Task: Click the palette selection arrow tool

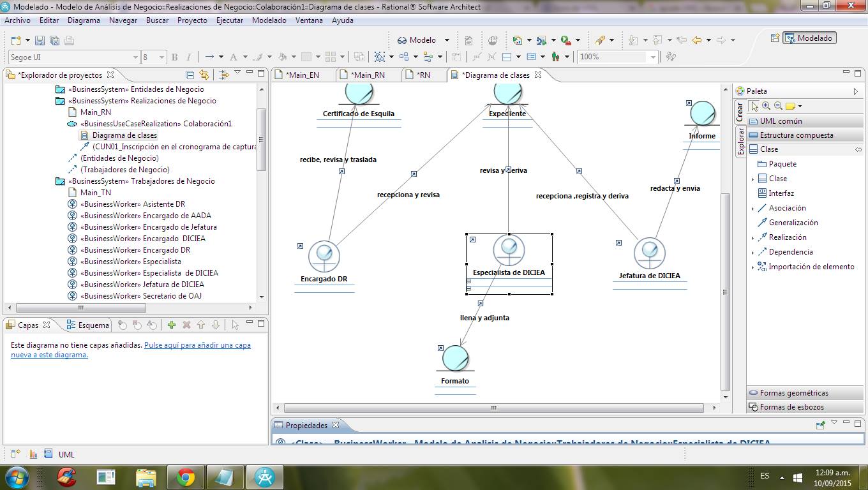Action: tap(754, 106)
